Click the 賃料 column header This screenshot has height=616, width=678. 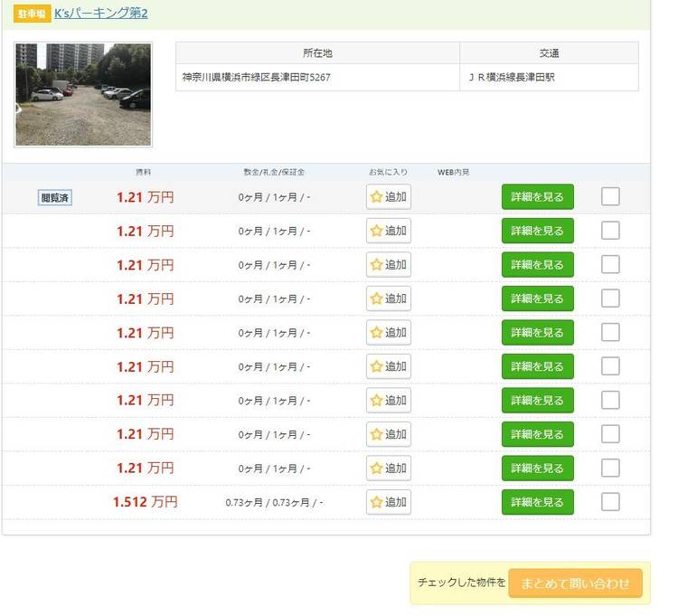point(143,172)
